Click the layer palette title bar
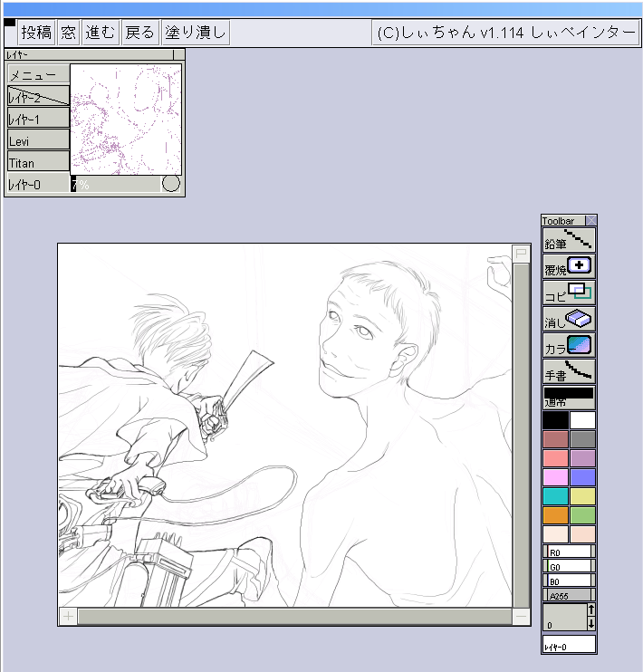Screen dimensions: 643x672 (x=89, y=54)
